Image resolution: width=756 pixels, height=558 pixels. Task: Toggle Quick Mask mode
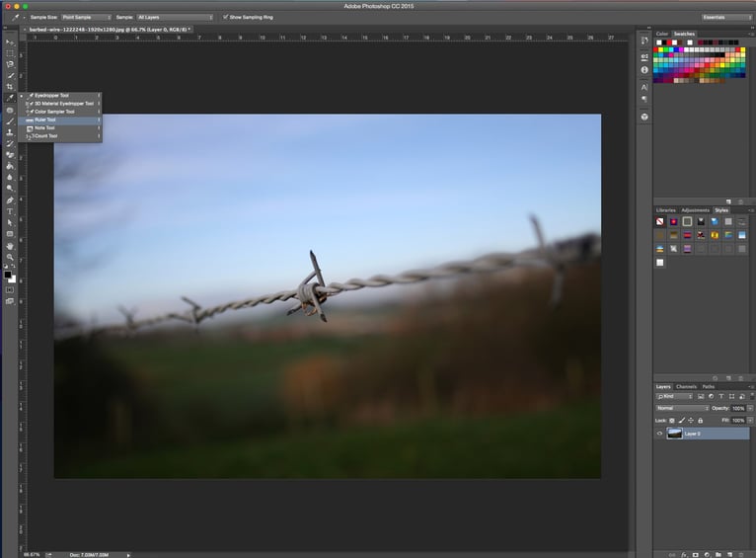point(10,290)
